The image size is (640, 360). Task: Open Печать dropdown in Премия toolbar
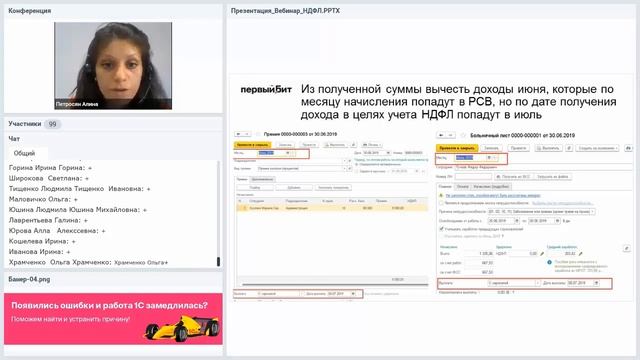point(371,145)
